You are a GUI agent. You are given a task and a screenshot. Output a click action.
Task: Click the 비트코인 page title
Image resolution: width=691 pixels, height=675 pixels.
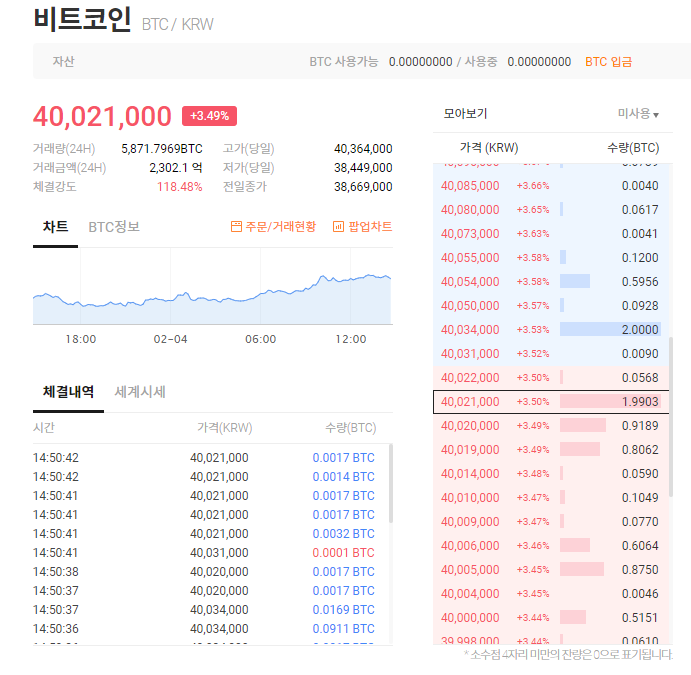[x=82, y=19]
